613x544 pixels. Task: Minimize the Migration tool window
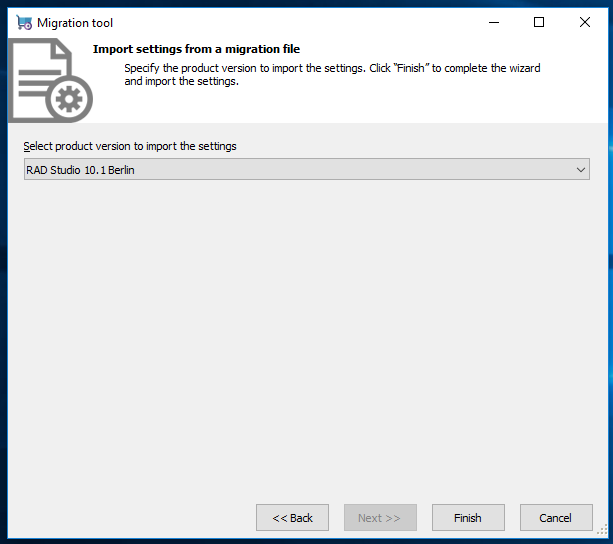pos(494,22)
